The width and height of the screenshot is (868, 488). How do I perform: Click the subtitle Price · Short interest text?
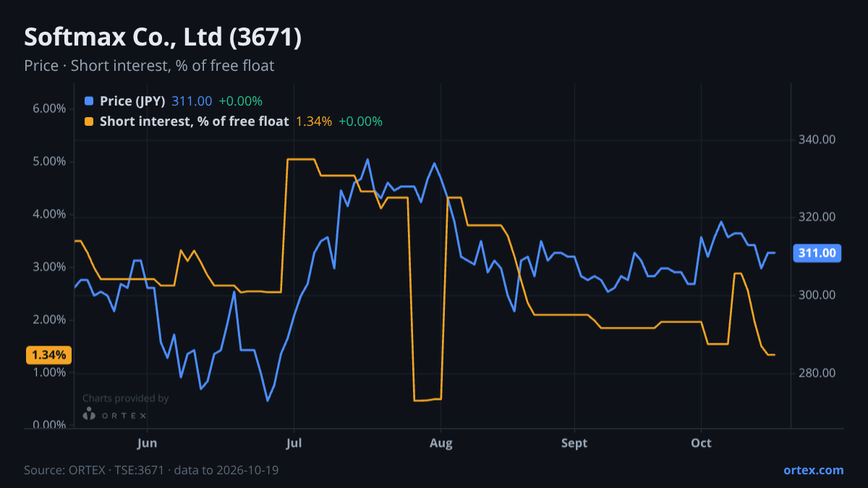[x=149, y=66]
